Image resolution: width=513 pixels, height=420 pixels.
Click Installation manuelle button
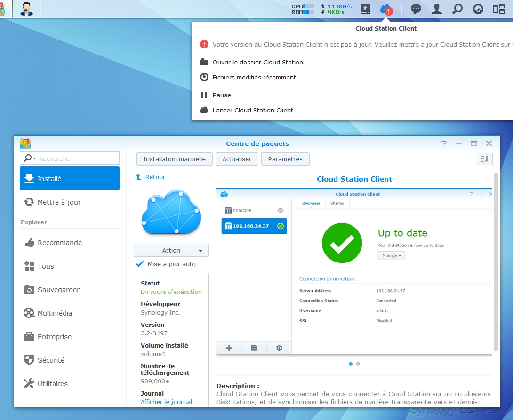[175, 159]
